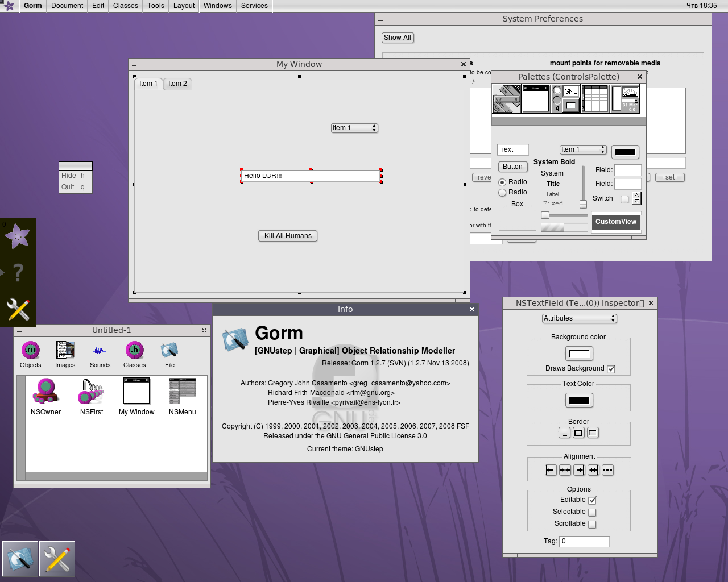Viewport: 728px width, 582px height.
Task: Open the Item 1 popup in My Window
Action: click(x=354, y=128)
